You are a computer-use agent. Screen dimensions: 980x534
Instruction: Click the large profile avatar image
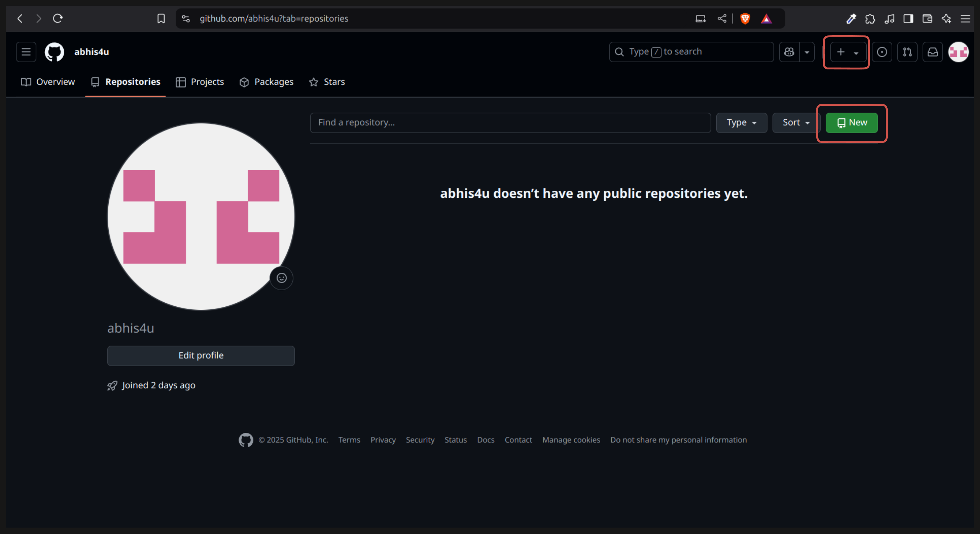(x=201, y=216)
